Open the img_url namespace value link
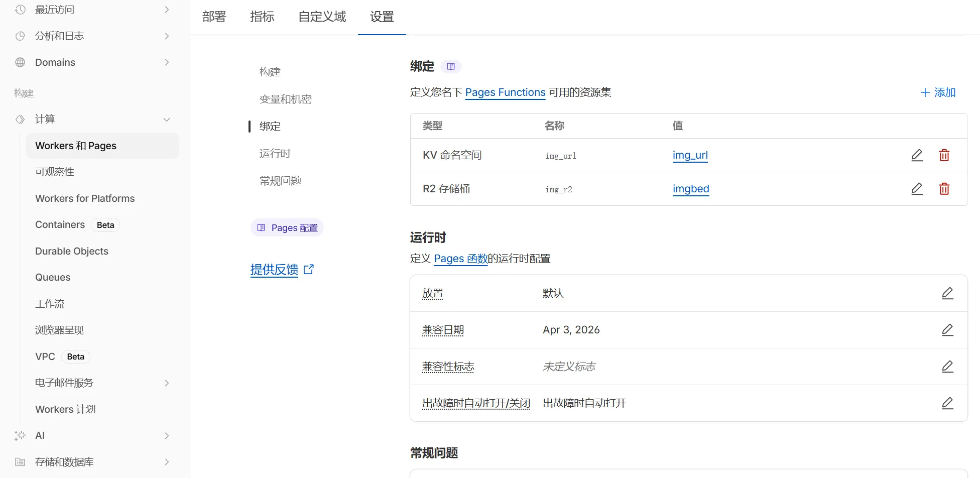 (690, 155)
